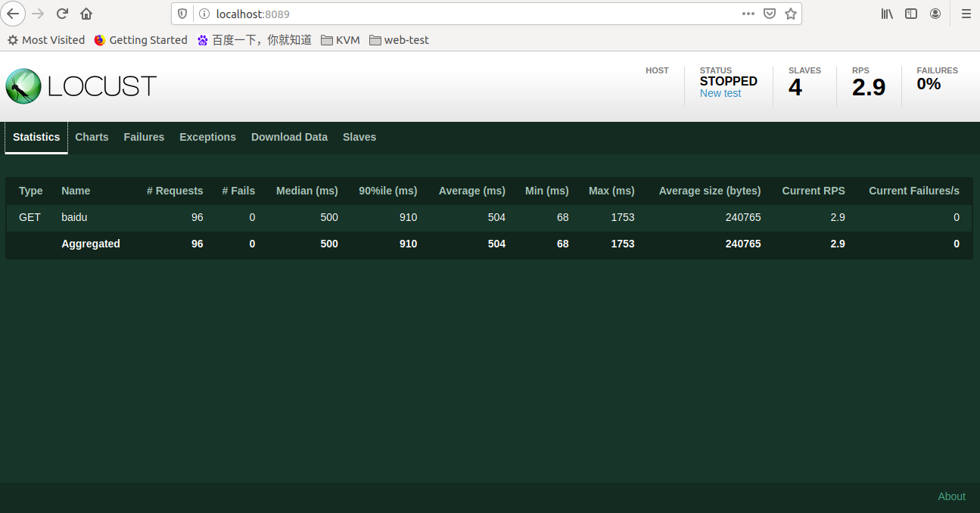Switch to the Statistics tab
Viewport: 980px width, 513px height.
tap(36, 137)
